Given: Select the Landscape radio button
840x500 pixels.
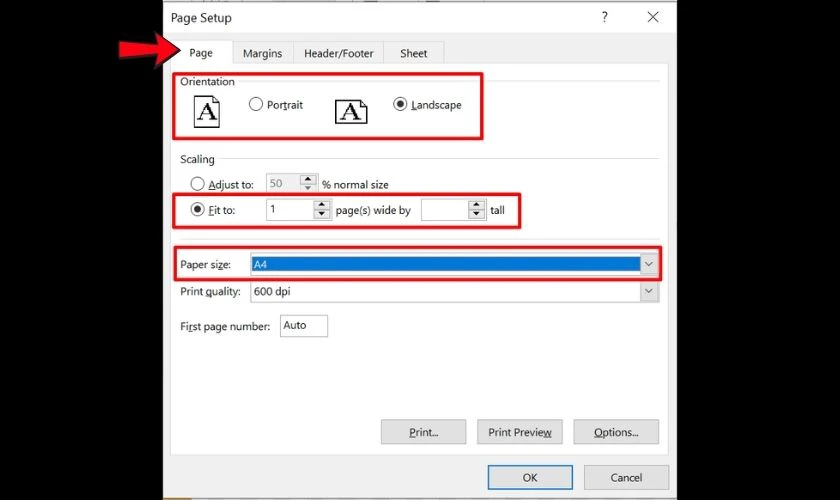Looking at the screenshot, I should [x=400, y=104].
